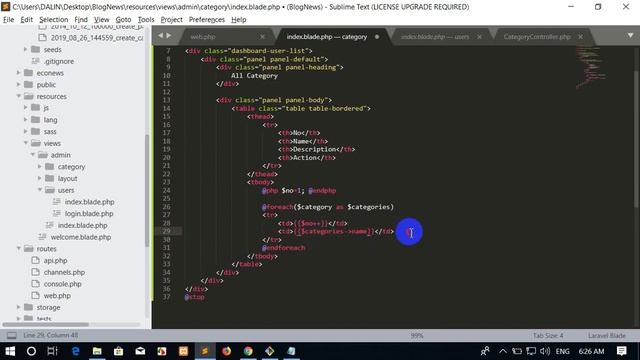Open Google Chrome from taskbar

[248, 351]
